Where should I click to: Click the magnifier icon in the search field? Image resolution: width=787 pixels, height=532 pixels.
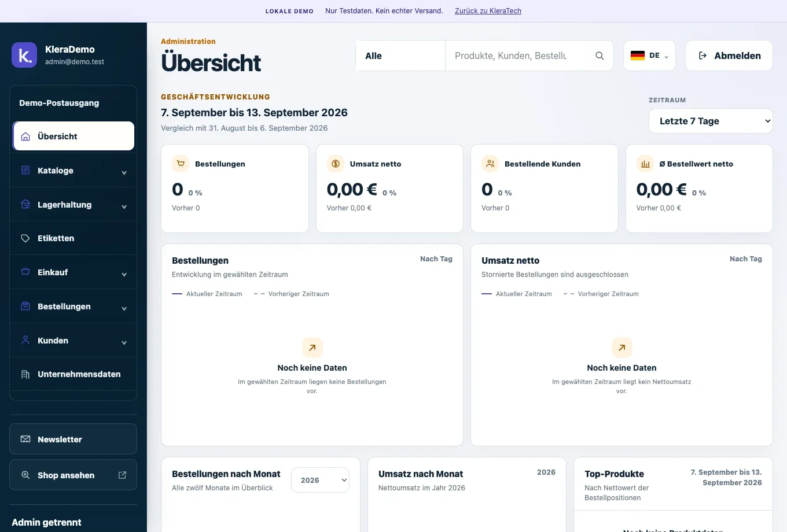(600, 56)
